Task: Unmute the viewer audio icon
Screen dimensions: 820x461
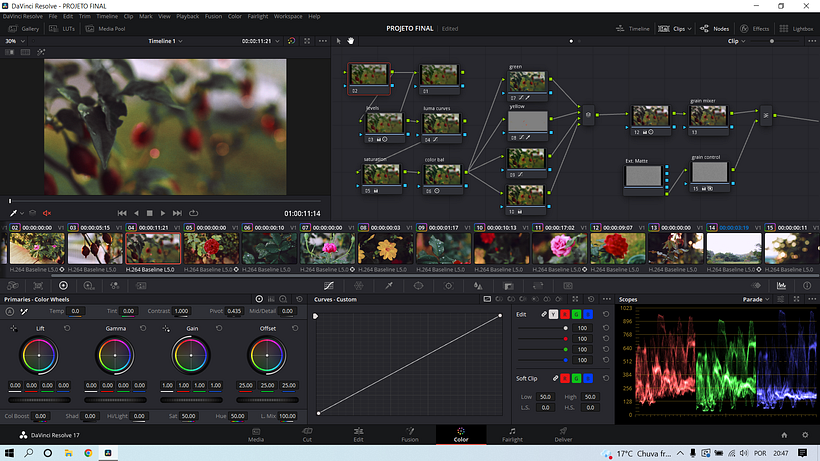Action: pos(47,213)
